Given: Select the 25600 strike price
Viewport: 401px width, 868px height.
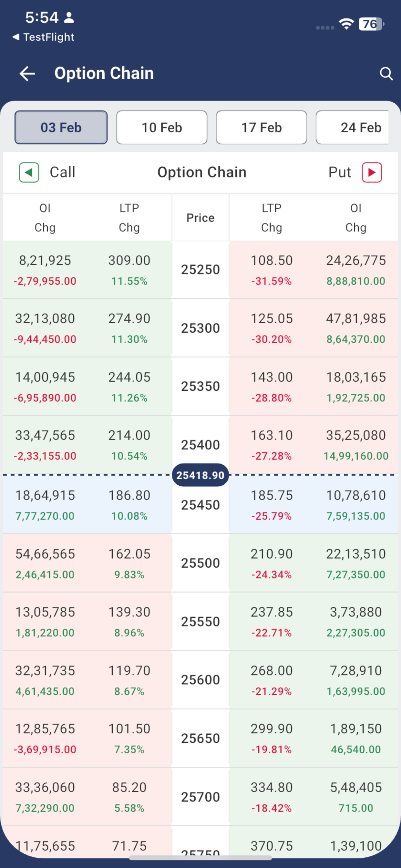Looking at the screenshot, I should click(200, 680).
